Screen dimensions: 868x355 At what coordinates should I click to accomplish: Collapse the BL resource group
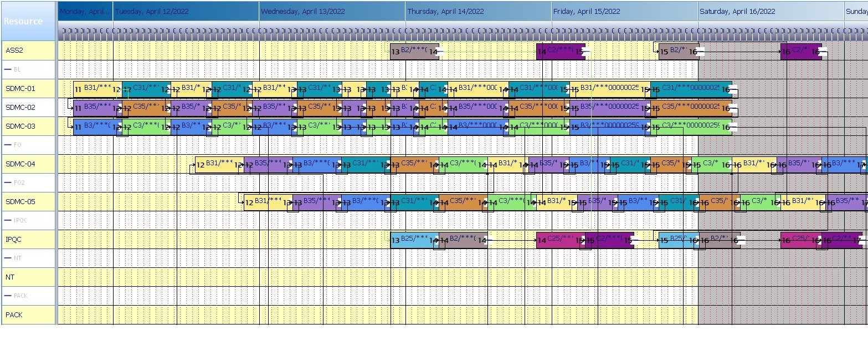(x=8, y=70)
